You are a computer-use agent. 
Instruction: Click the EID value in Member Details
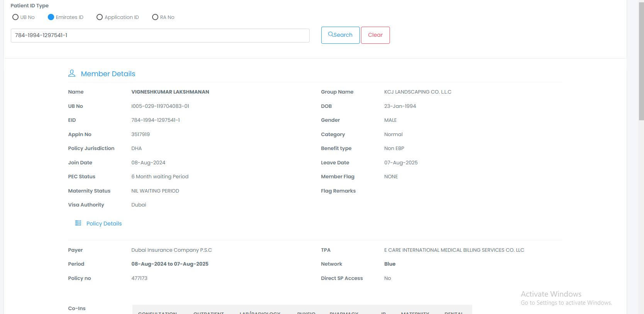coord(156,120)
